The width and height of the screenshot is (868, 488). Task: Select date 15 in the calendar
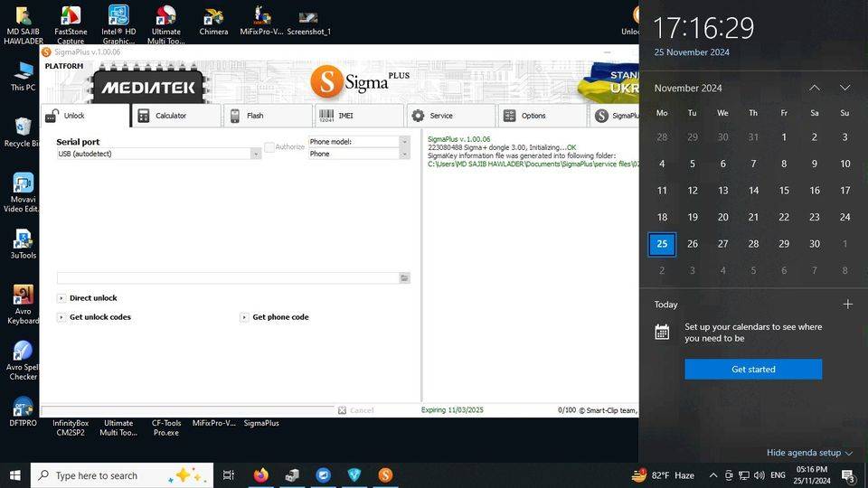click(784, 191)
